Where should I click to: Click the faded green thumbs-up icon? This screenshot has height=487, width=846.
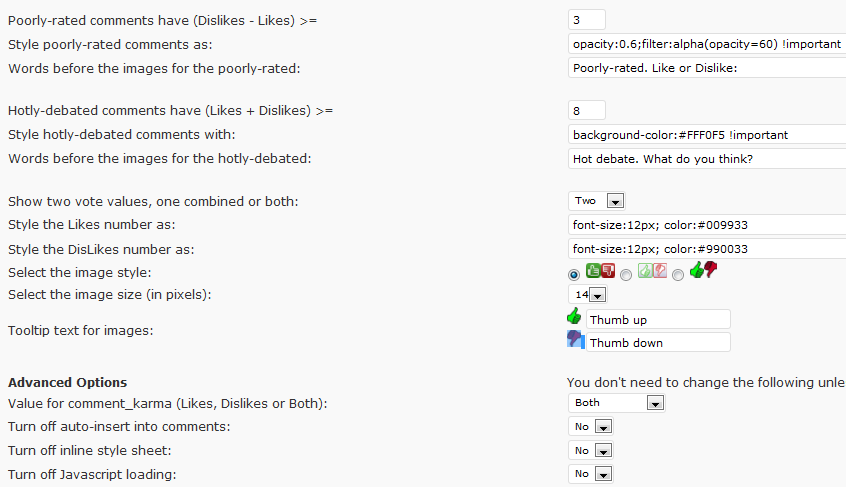(x=645, y=270)
